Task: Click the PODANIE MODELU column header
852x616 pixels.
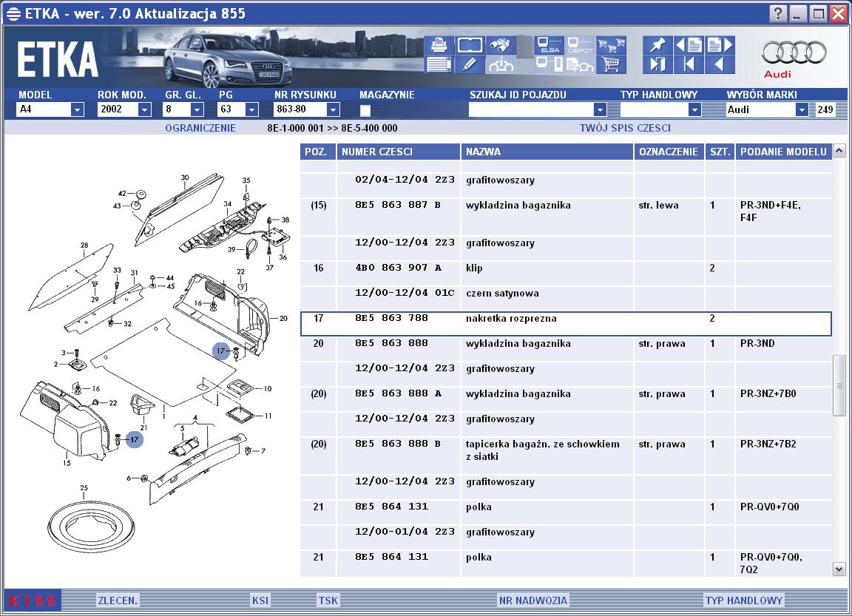Action: [x=783, y=152]
